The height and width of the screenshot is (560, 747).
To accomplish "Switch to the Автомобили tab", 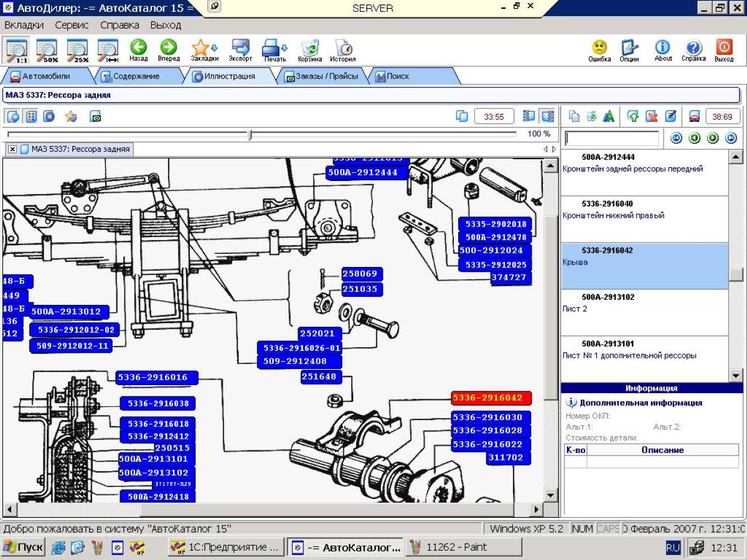I will click(46, 77).
